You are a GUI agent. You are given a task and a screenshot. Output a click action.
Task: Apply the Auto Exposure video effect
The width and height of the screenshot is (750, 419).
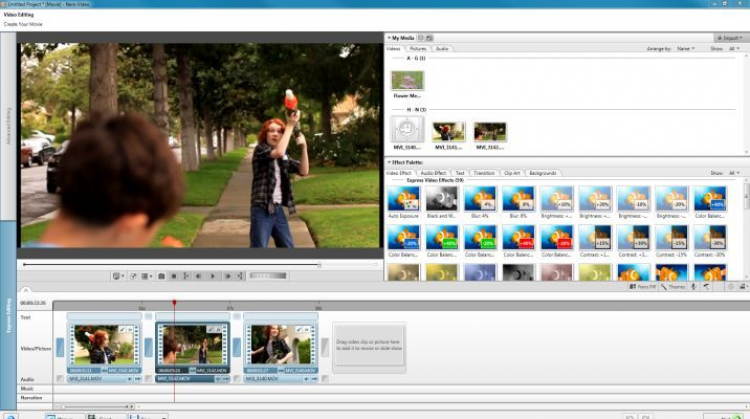click(403, 198)
